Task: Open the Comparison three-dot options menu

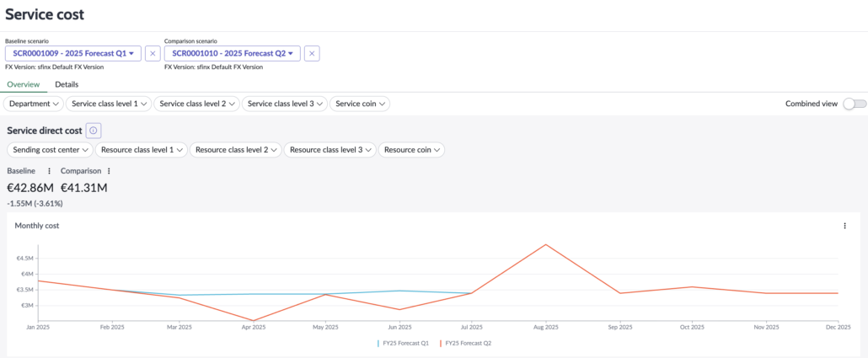Action: point(109,171)
